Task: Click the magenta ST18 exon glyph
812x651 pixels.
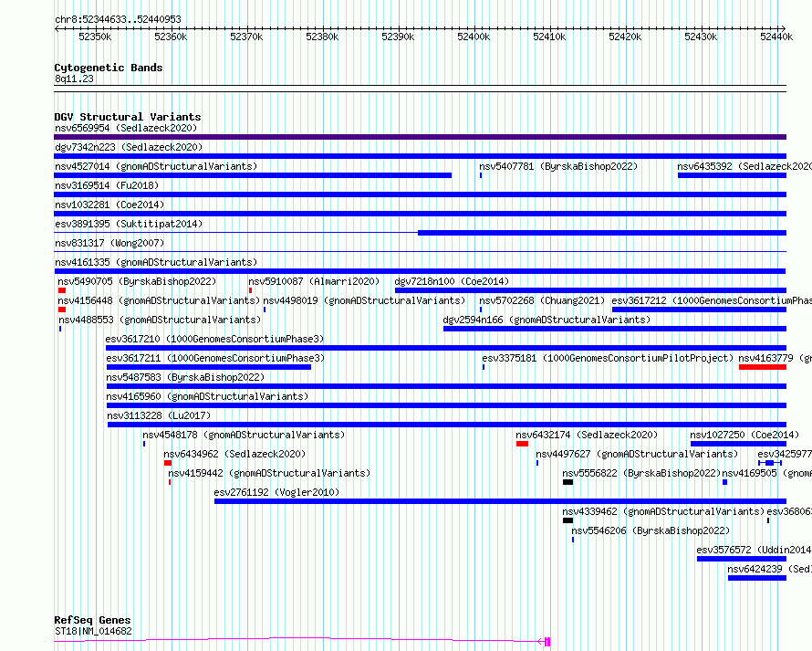Action: point(547,642)
